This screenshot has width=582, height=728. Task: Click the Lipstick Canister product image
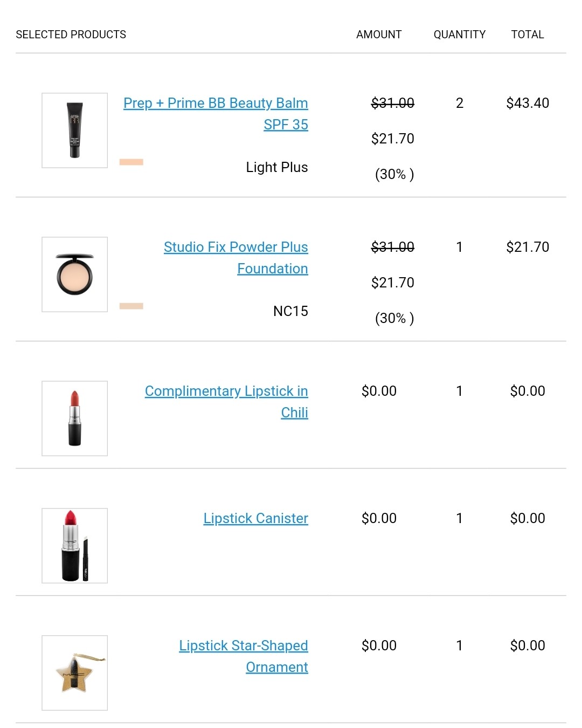tap(75, 546)
